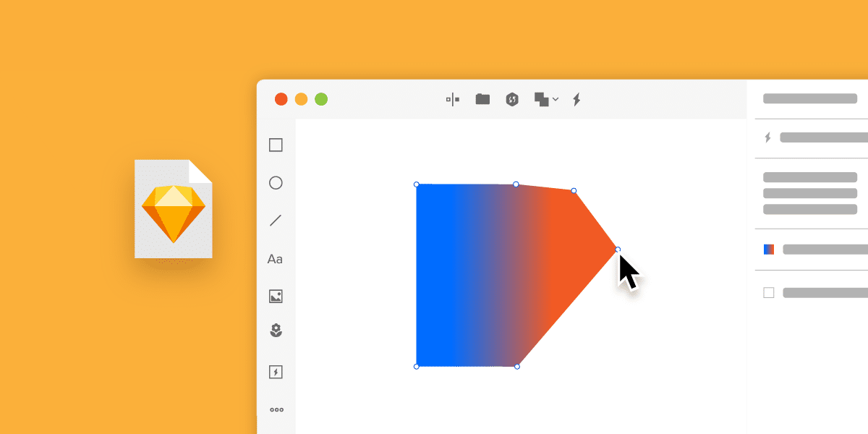Select the Line tool
Viewport: 868px width, 434px height.
click(x=276, y=221)
